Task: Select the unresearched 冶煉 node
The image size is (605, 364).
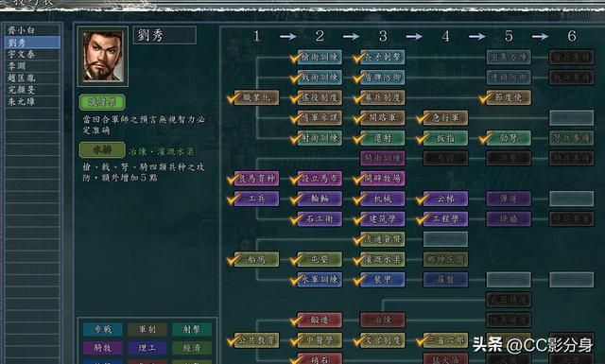Action: (x=383, y=320)
